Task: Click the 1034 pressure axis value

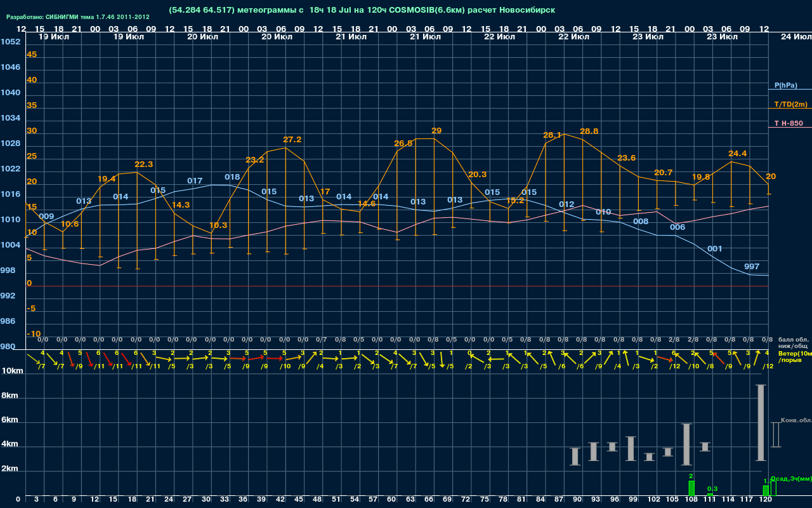Action: [10, 117]
